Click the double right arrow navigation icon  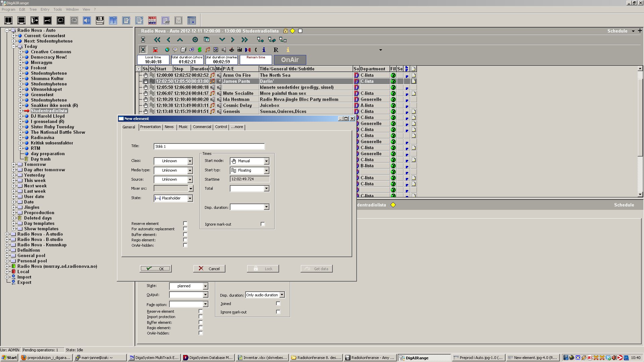[245, 40]
